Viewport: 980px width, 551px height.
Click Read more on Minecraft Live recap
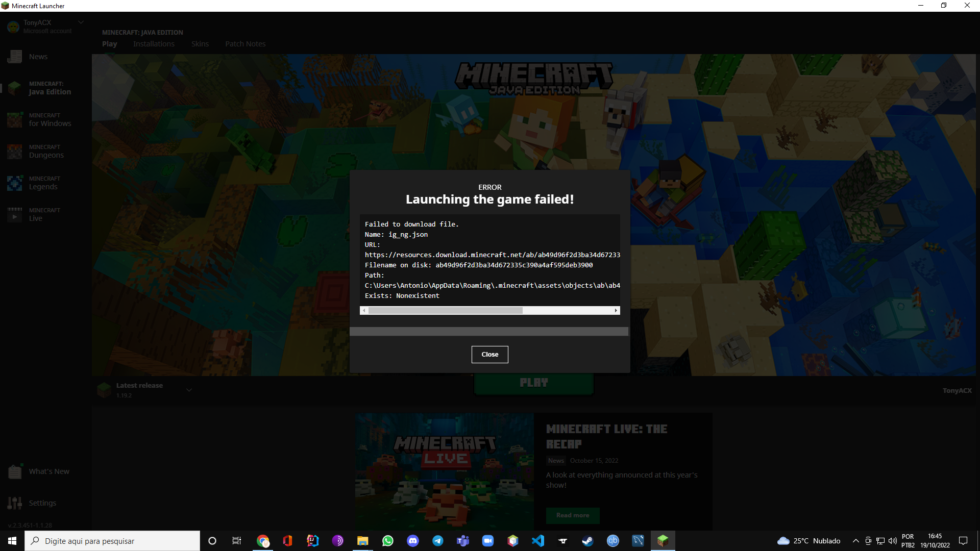(573, 515)
